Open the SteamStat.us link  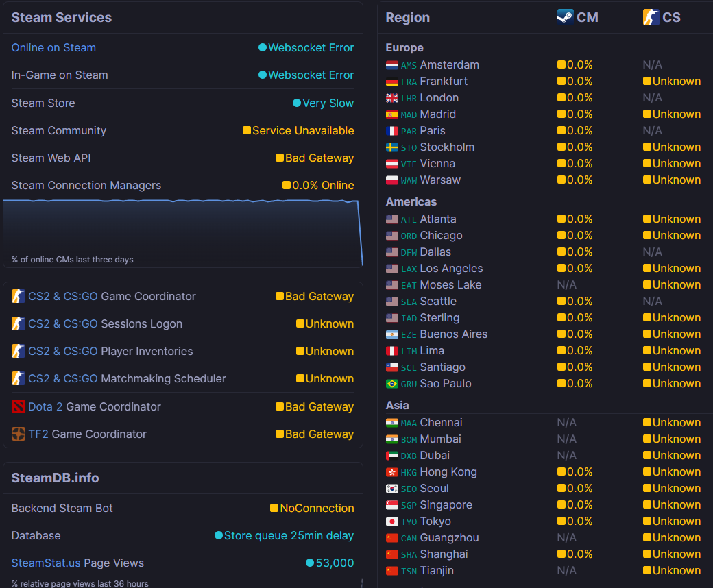(x=46, y=563)
